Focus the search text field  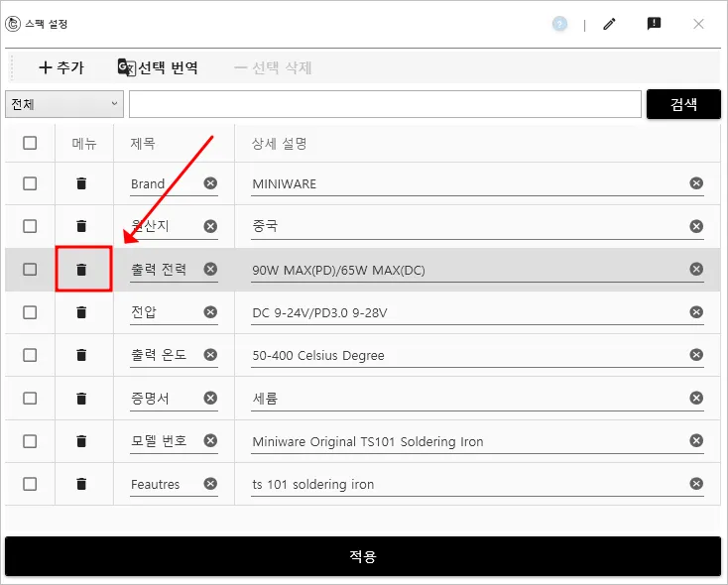coord(385,104)
